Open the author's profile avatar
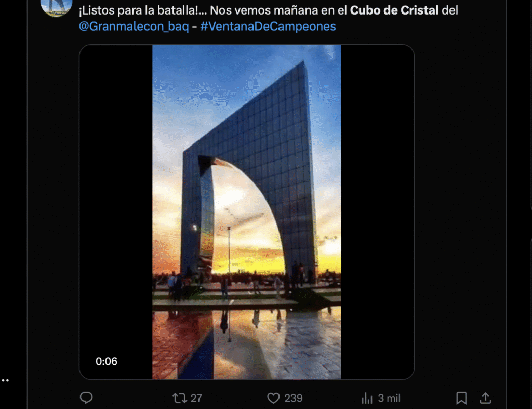The height and width of the screenshot is (409, 532). 56,7
